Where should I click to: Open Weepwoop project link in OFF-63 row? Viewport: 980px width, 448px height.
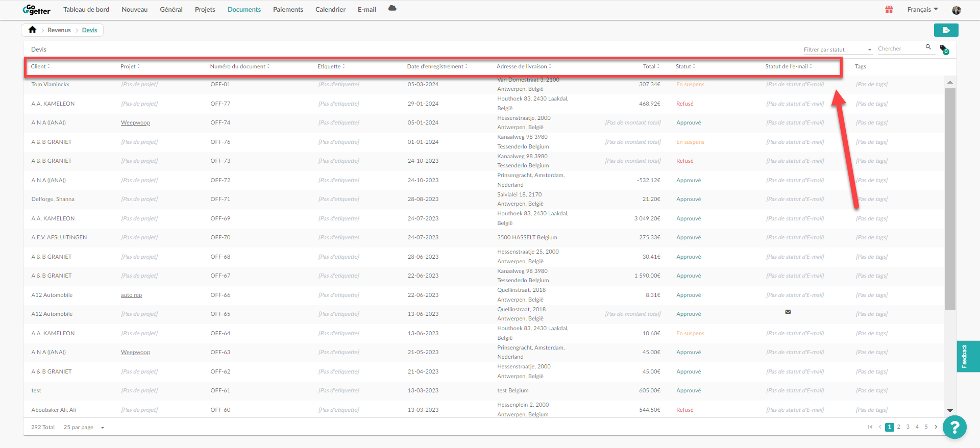(135, 352)
